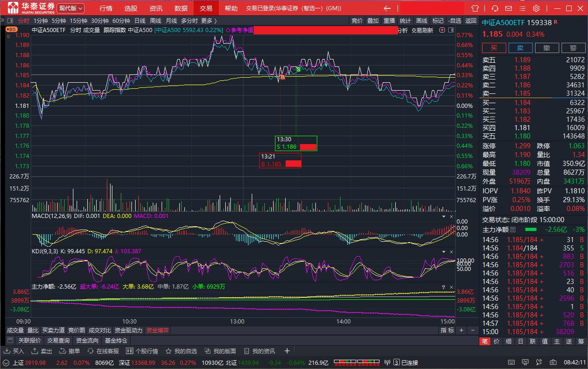This screenshot has height=369, width=588.
Task: Click the skin theme shirt icon
Action: coord(474,8)
